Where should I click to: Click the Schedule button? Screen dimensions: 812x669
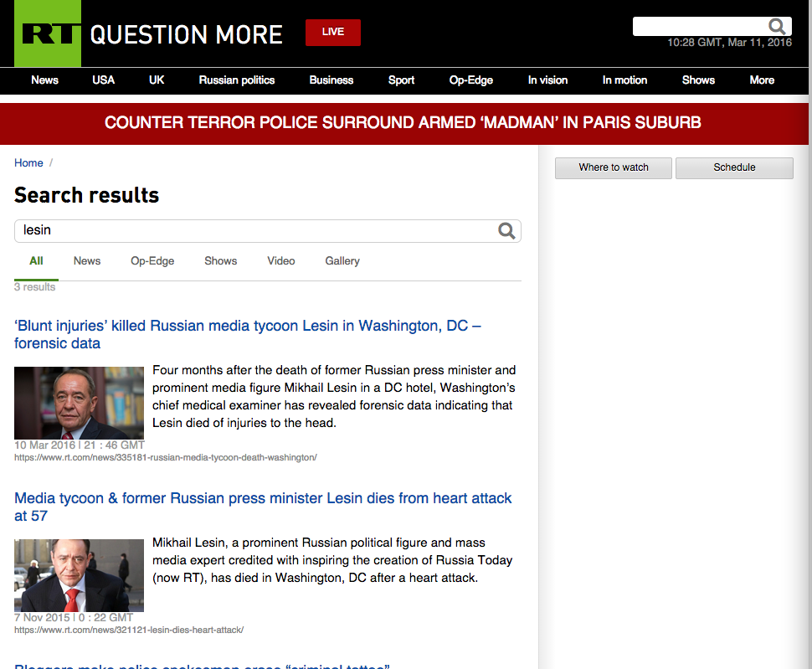(x=734, y=167)
